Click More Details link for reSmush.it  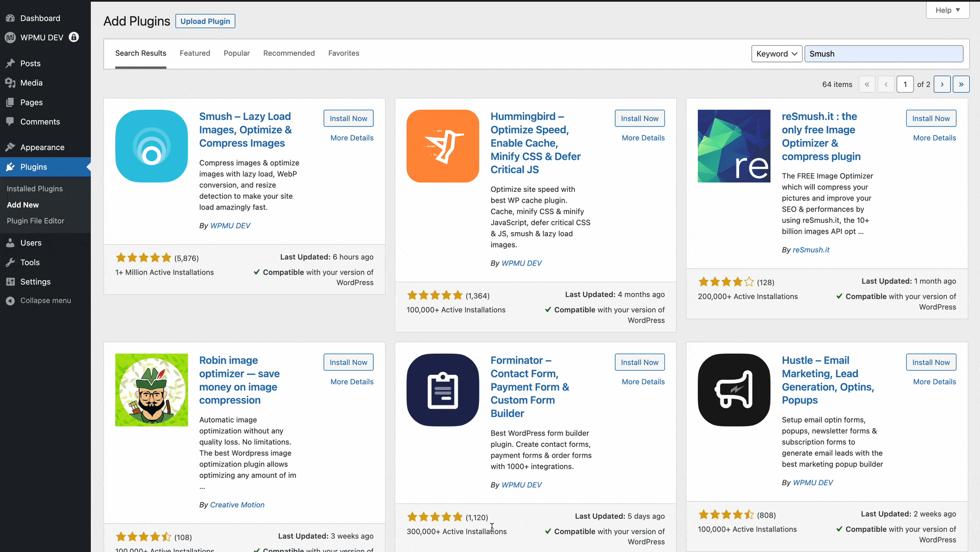[x=934, y=137]
